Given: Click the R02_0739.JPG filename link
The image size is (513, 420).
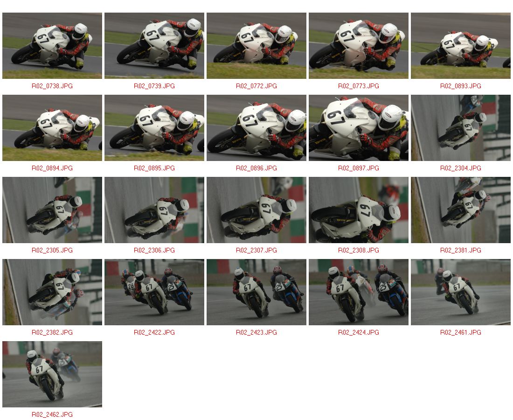Looking at the screenshot, I should (x=154, y=86).
